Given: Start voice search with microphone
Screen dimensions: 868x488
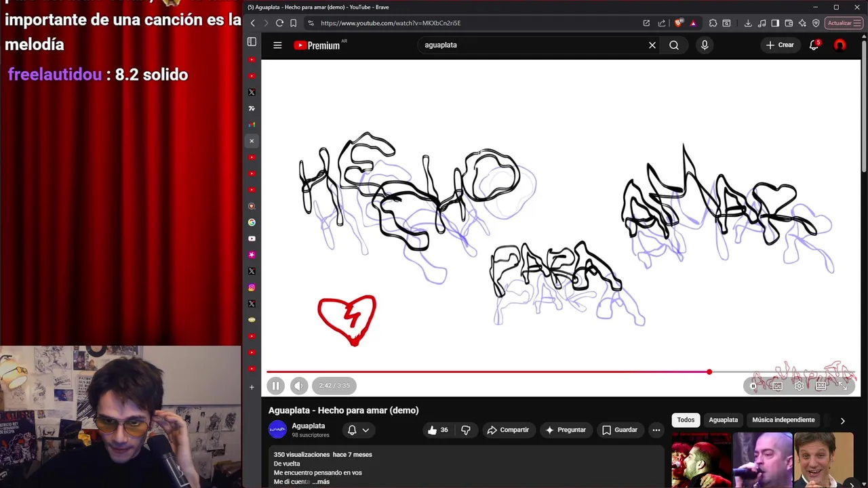Looking at the screenshot, I should [x=705, y=45].
